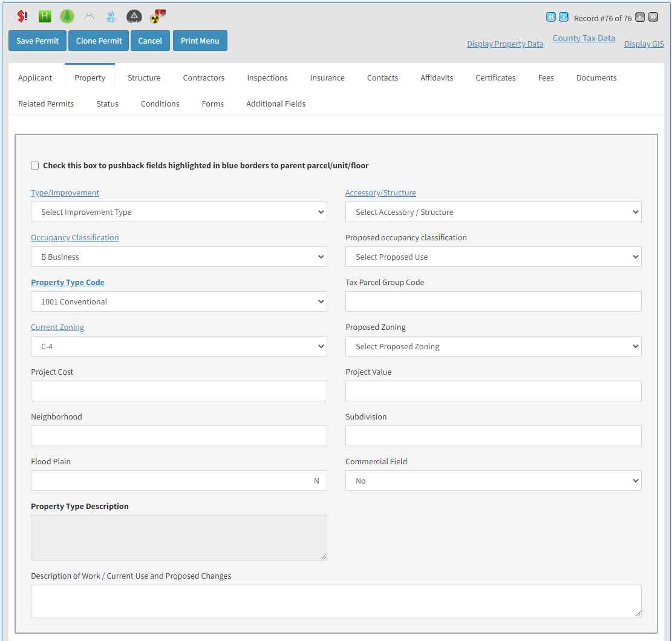Click into the Subdivision field
Screen dimensions: 672x641
pos(494,436)
